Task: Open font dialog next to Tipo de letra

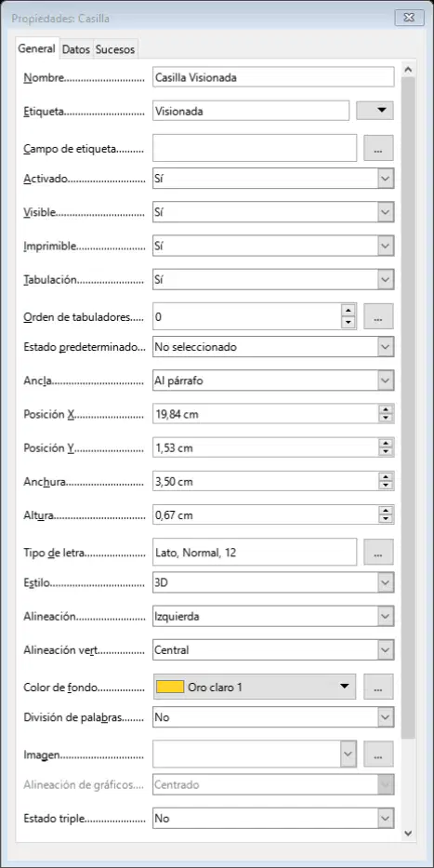Action: 378,552
